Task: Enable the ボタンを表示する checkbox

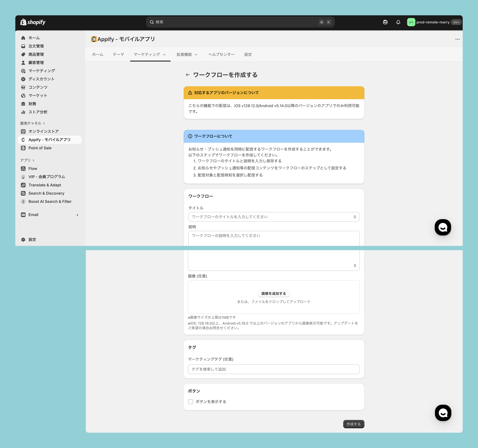Action: pos(191,402)
